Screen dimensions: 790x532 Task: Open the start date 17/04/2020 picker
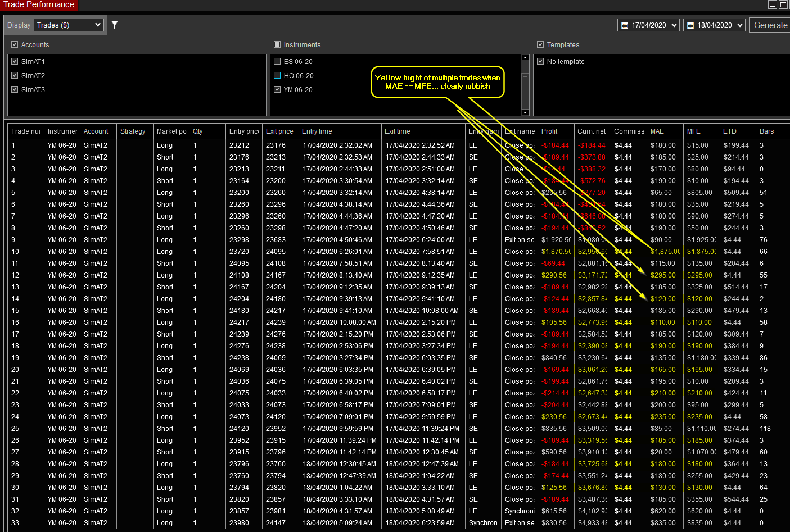coord(649,25)
